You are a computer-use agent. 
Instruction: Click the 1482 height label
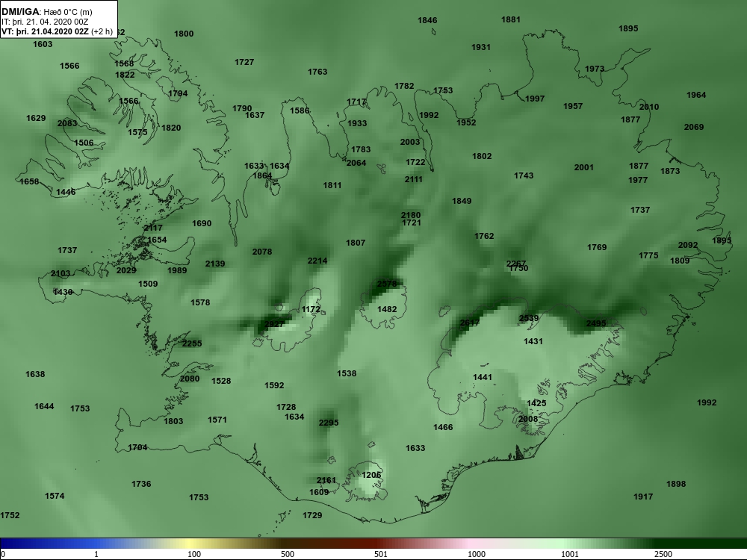[386, 309]
